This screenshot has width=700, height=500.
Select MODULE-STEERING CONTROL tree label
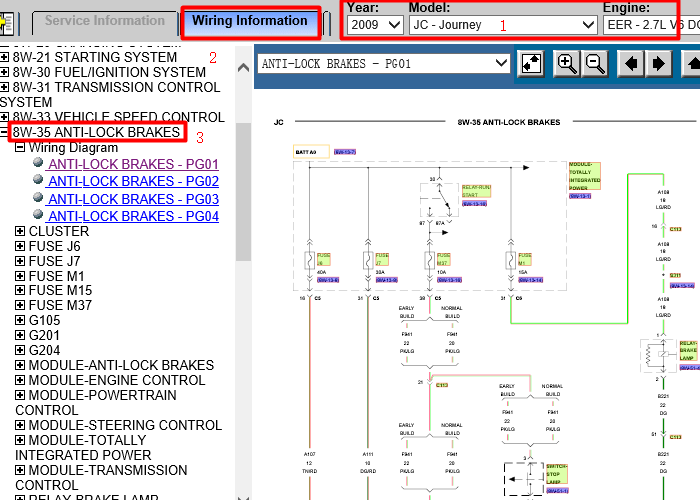click(x=125, y=425)
